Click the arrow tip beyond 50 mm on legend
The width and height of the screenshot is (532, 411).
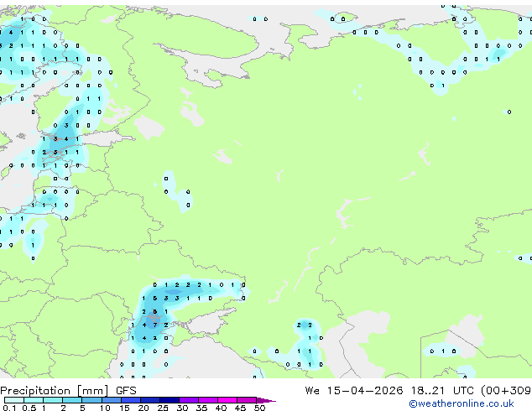click(266, 400)
